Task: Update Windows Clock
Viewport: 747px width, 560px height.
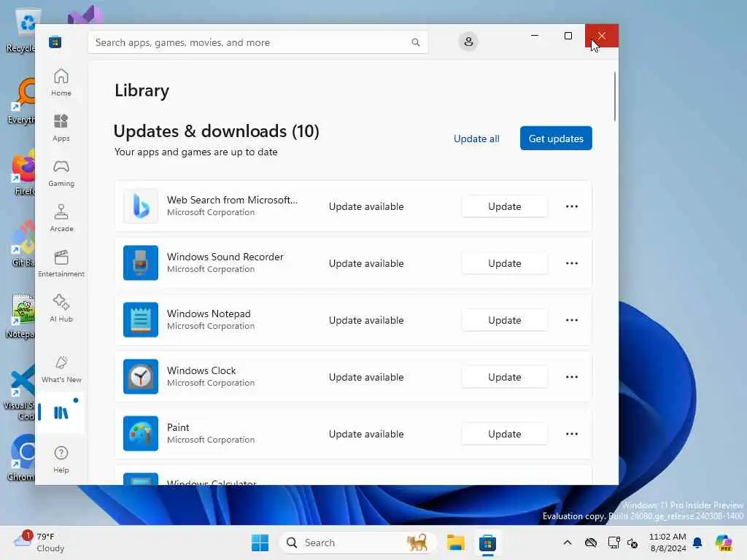Action: coord(505,377)
